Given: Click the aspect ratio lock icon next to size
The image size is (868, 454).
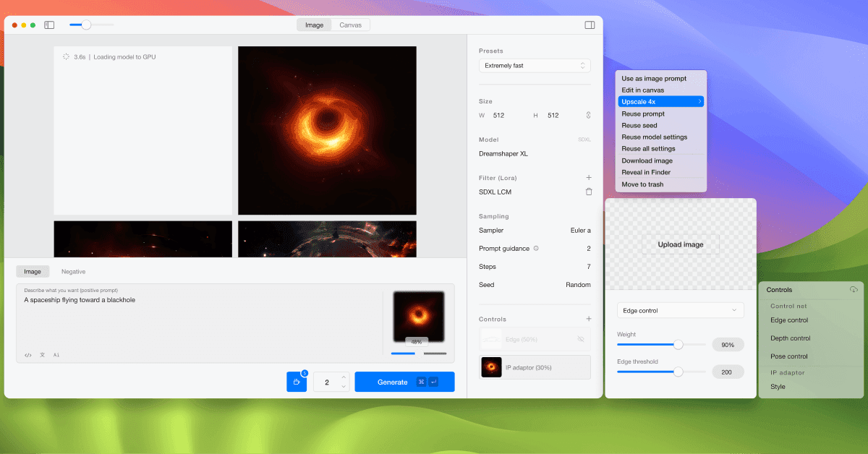Looking at the screenshot, I should click(x=588, y=115).
